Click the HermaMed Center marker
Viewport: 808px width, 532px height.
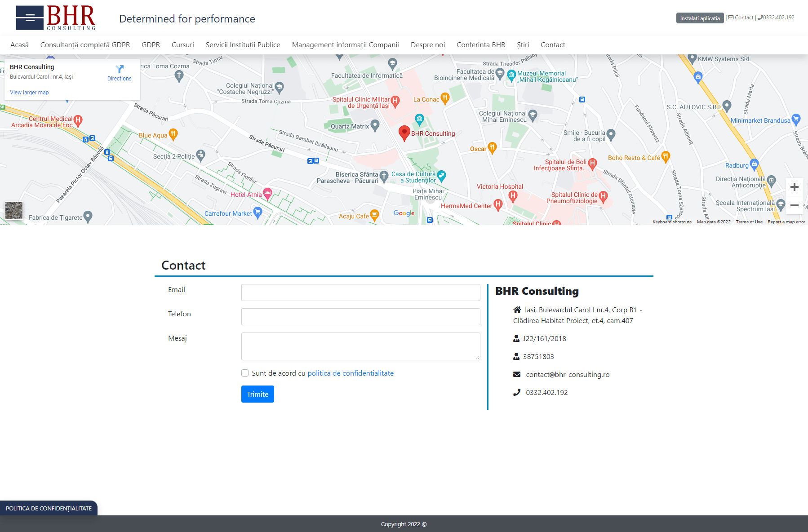[498, 205]
